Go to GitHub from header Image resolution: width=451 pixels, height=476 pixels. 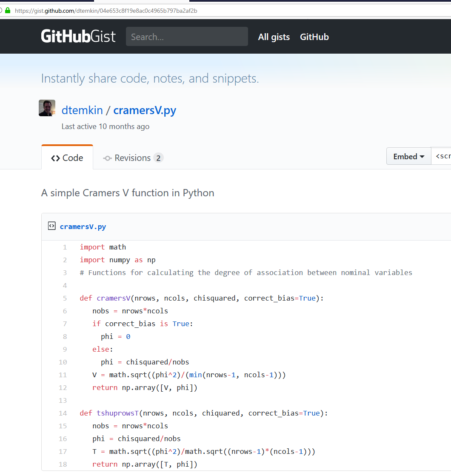[x=314, y=37]
